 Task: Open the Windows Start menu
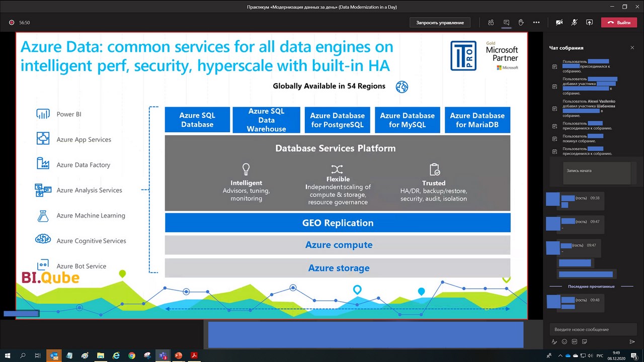coord(8,355)
